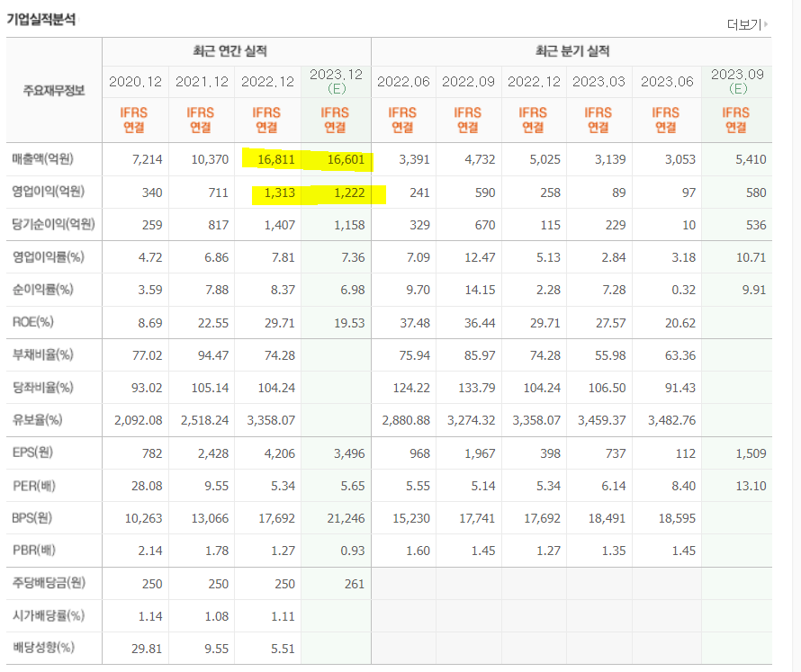
Task: Click the 배당성향(%) row label
Action: 43,648
